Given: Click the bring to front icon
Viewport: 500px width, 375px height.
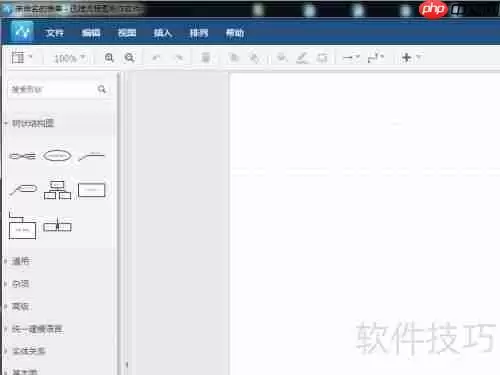Looking at the screenshot, I should (234, 58).
